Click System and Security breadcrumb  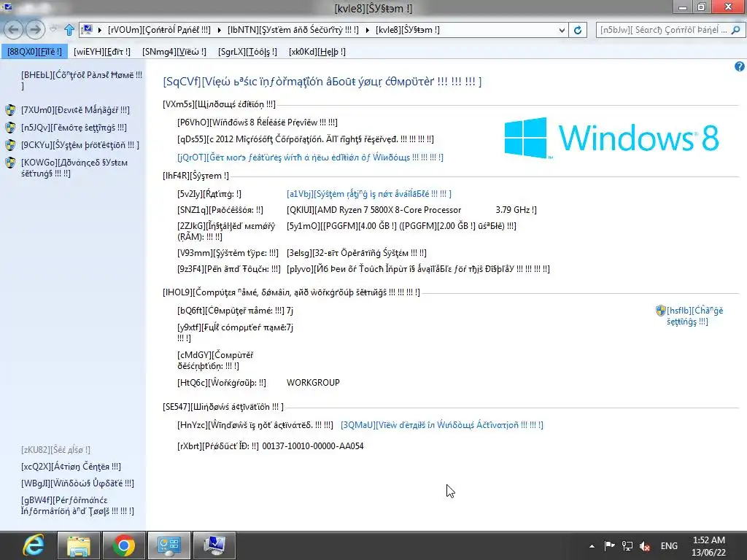293,30
